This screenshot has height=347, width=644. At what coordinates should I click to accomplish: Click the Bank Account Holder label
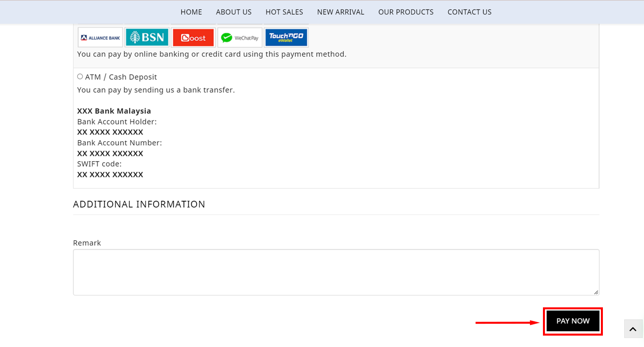[x=117, y=121]
